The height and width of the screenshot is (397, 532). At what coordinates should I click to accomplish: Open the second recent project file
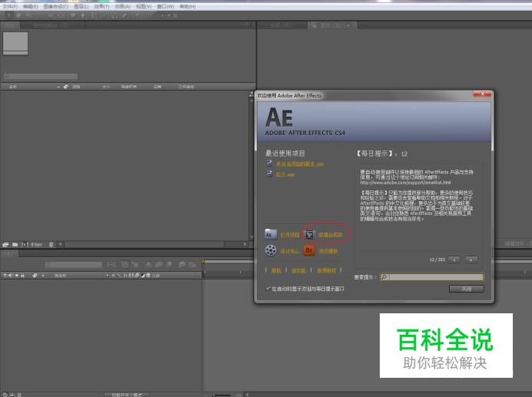click(285, 174)
